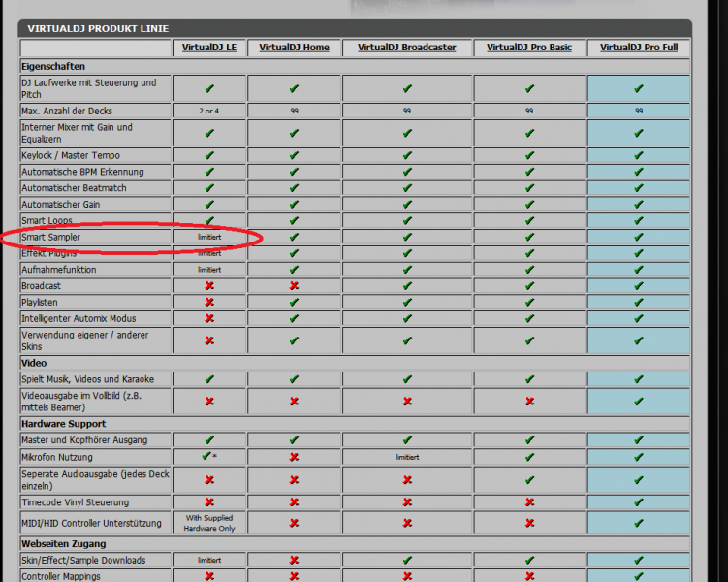The image size is (728, 582).
Task: Select 'Timecode Vinyl Steuerung' row label
Action: [76, 502]
